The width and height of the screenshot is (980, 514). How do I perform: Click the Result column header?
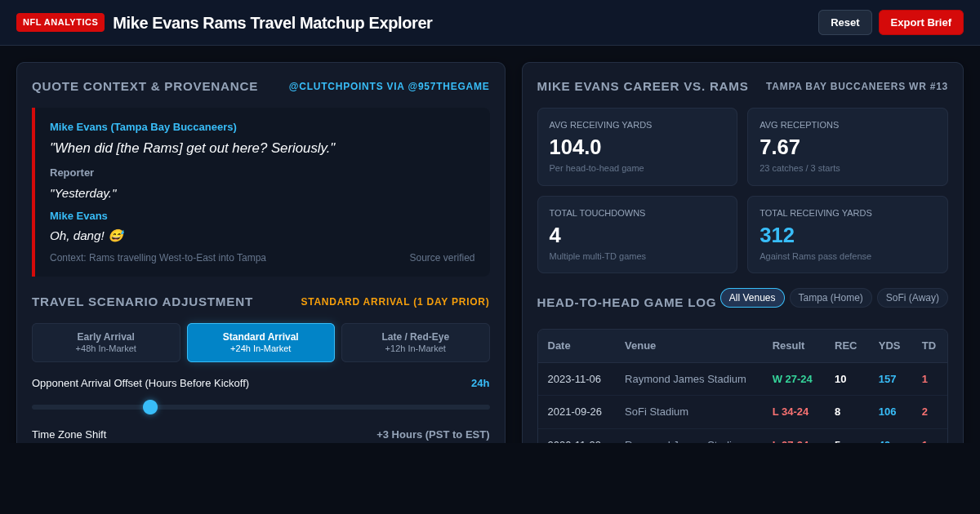(x=789, y=346)
